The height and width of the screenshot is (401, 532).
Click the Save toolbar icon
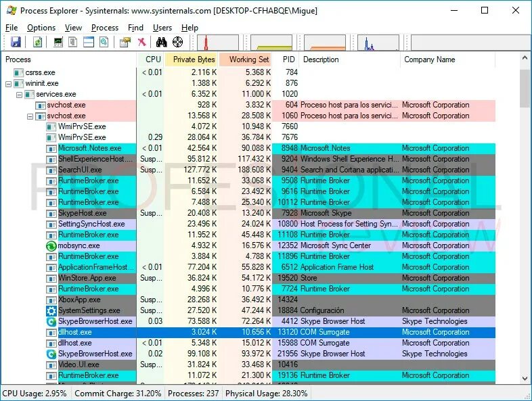pyautogui.click(x=16, y=42)
